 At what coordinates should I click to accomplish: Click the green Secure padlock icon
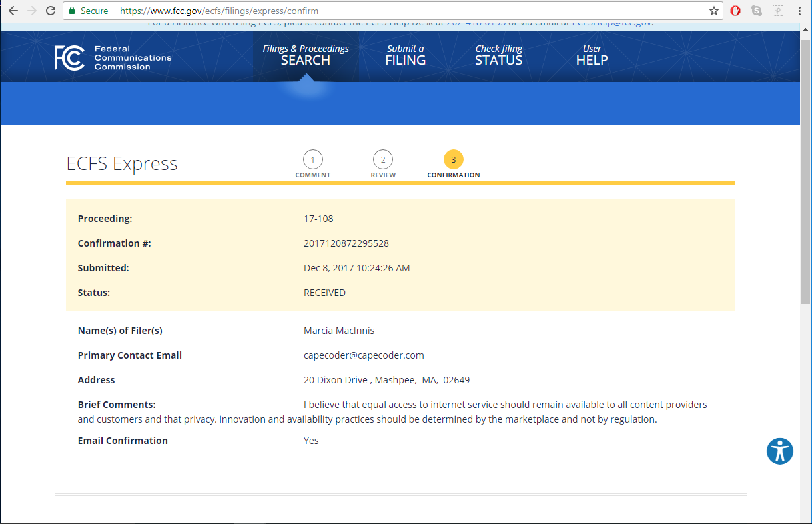[72, 11]
